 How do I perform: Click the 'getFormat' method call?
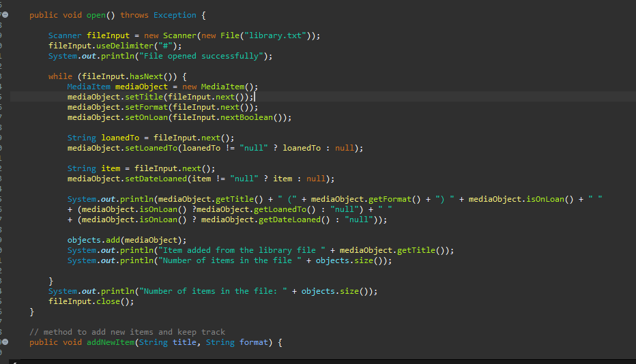(390, 199)
